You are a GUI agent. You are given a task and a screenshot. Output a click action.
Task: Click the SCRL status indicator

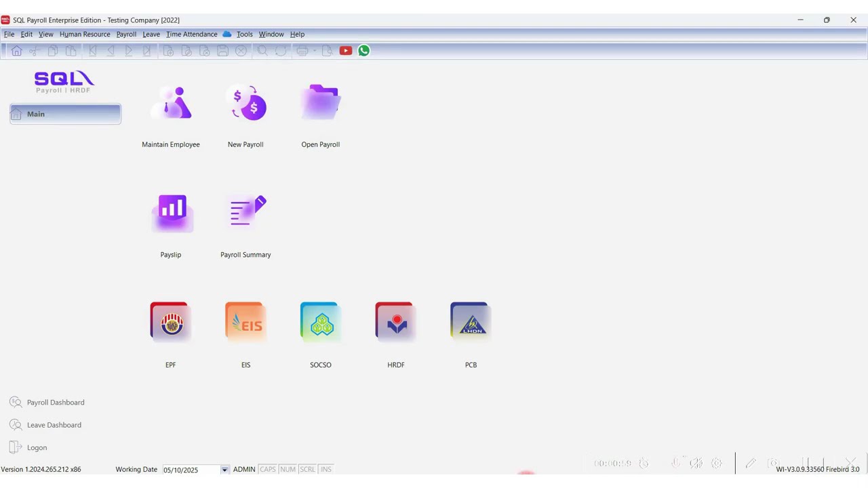[x=308, y=469]
